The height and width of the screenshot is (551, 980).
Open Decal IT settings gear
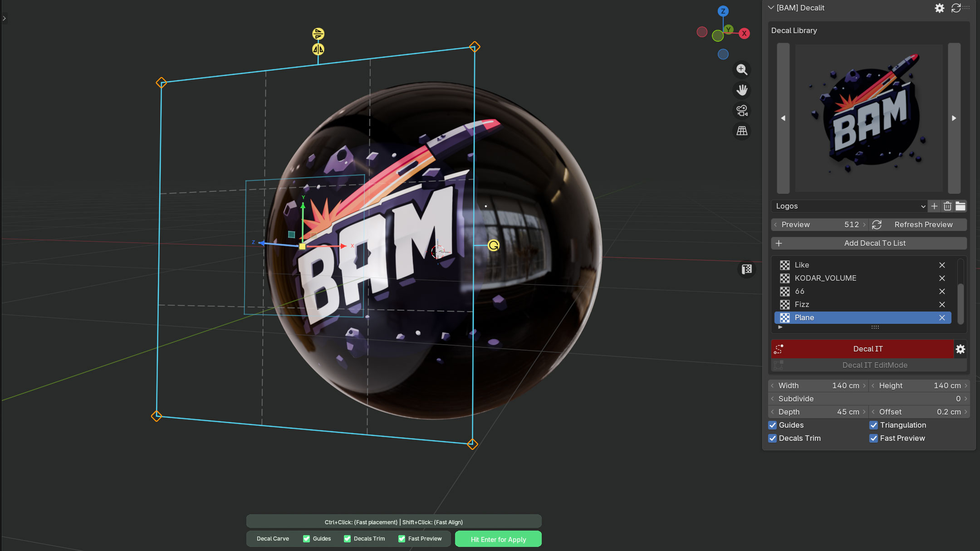pos(960,349)
